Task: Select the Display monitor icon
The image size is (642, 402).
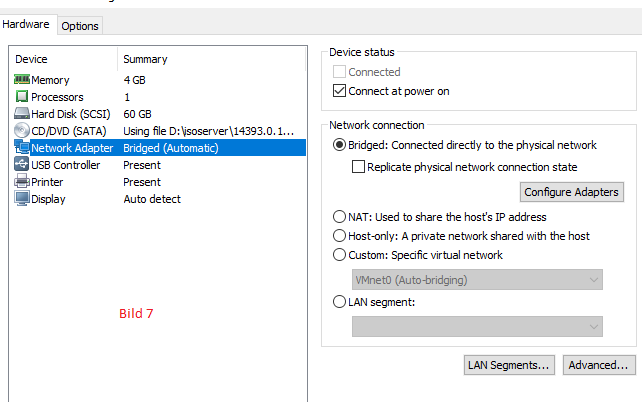Action: pyautogui.click(x=22, y=199)
